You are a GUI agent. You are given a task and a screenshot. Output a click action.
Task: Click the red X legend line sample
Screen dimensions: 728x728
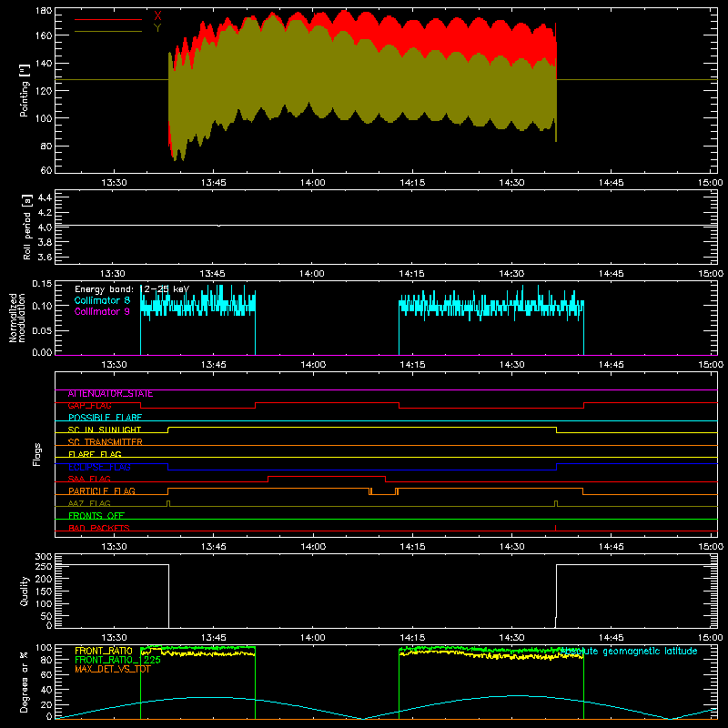[x=108, y=19]
